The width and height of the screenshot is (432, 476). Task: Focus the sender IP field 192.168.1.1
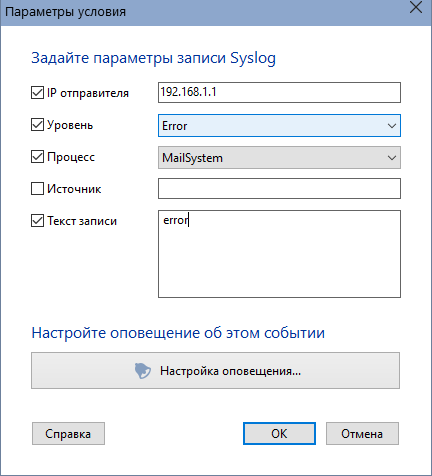click(279, 92)
